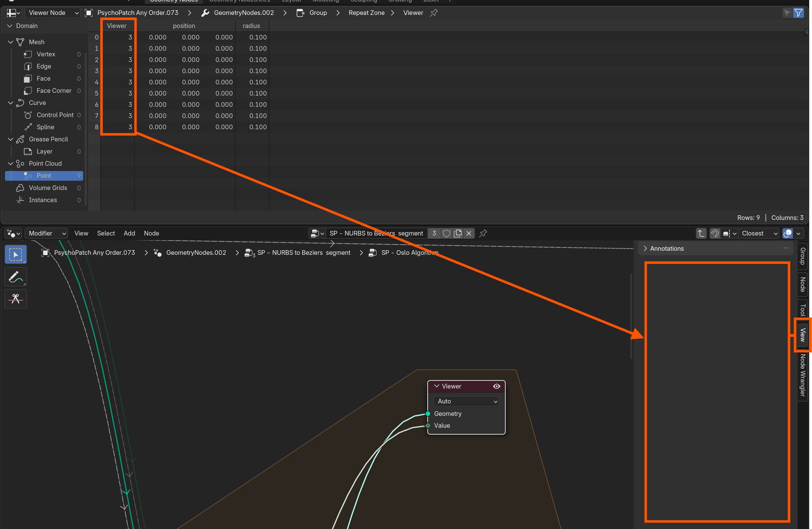This screenshot has height=529, width=812.
Task: Open overlay options dropdown arrow
Action: click(798, 233)
